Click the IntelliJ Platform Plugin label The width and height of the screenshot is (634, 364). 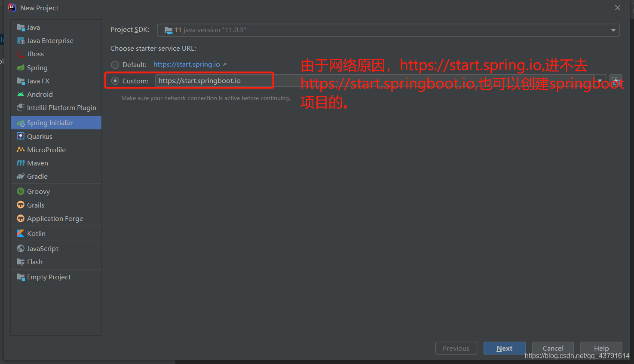(61, 107)
